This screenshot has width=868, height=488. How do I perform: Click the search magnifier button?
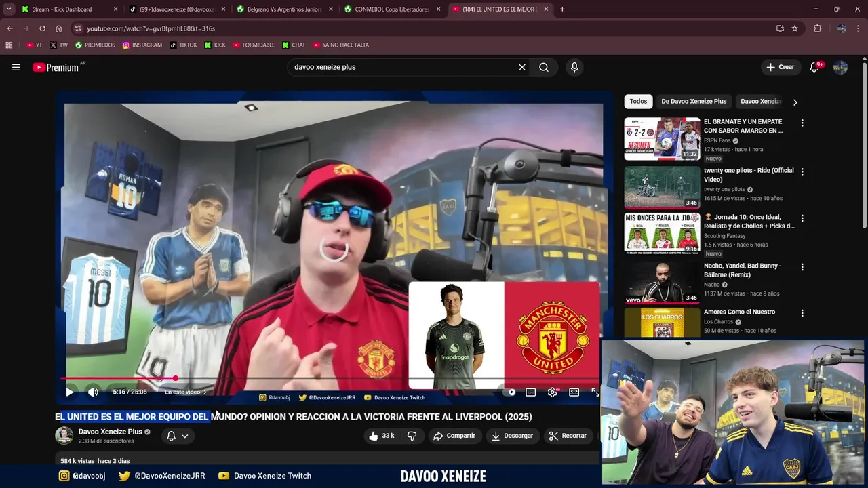(544, 67)
